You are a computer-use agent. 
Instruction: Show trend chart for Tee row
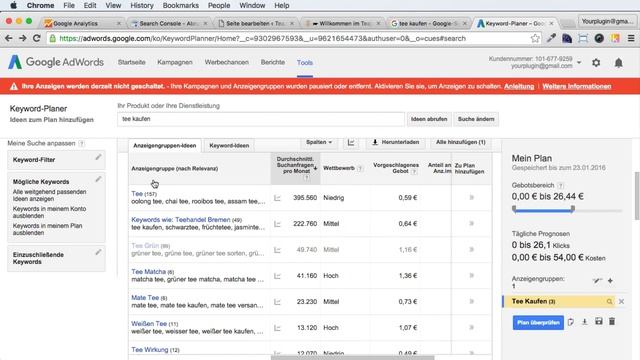278,198
